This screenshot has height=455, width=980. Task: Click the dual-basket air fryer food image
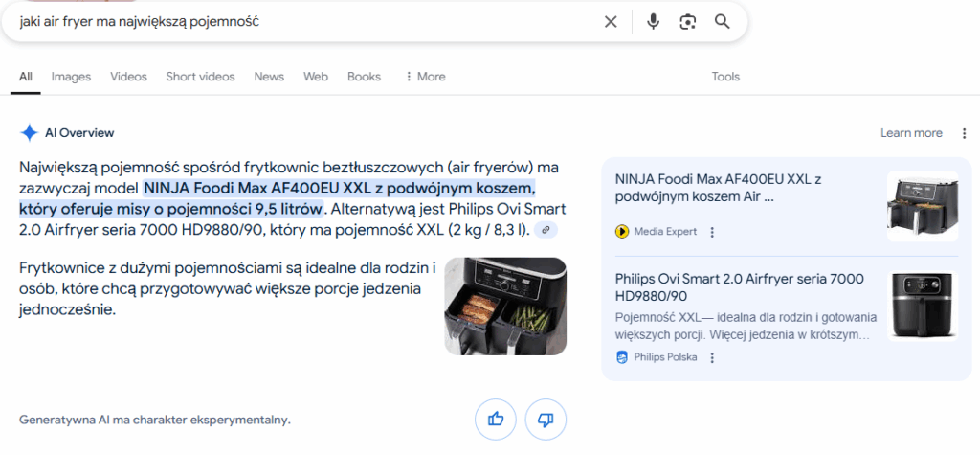[504, 306]
